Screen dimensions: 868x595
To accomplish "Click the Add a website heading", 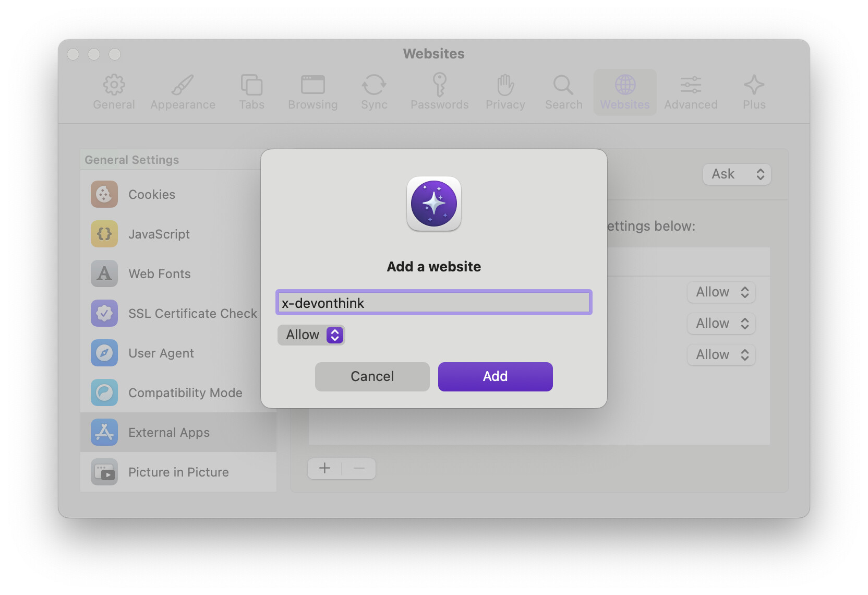I will pos(434,266).
